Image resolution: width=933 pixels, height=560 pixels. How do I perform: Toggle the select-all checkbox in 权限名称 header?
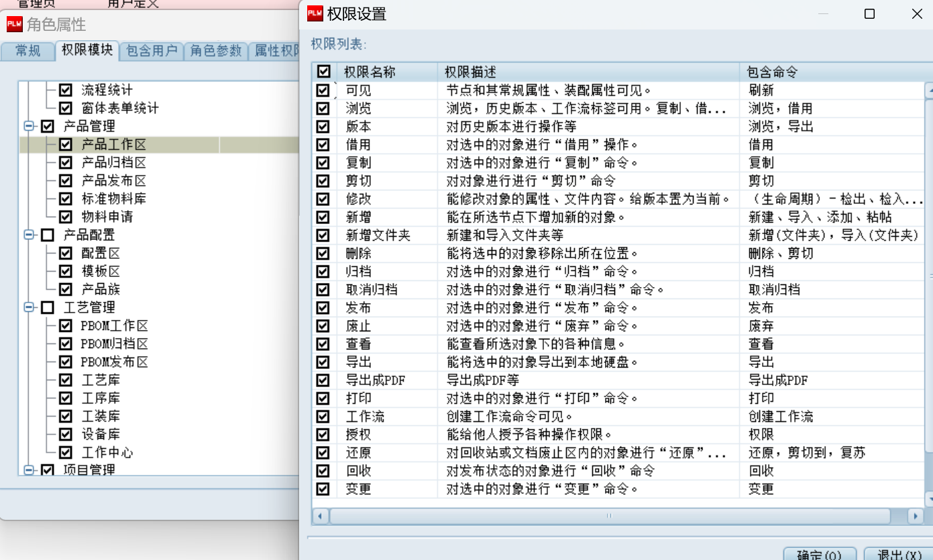click(x=324, y=72)
